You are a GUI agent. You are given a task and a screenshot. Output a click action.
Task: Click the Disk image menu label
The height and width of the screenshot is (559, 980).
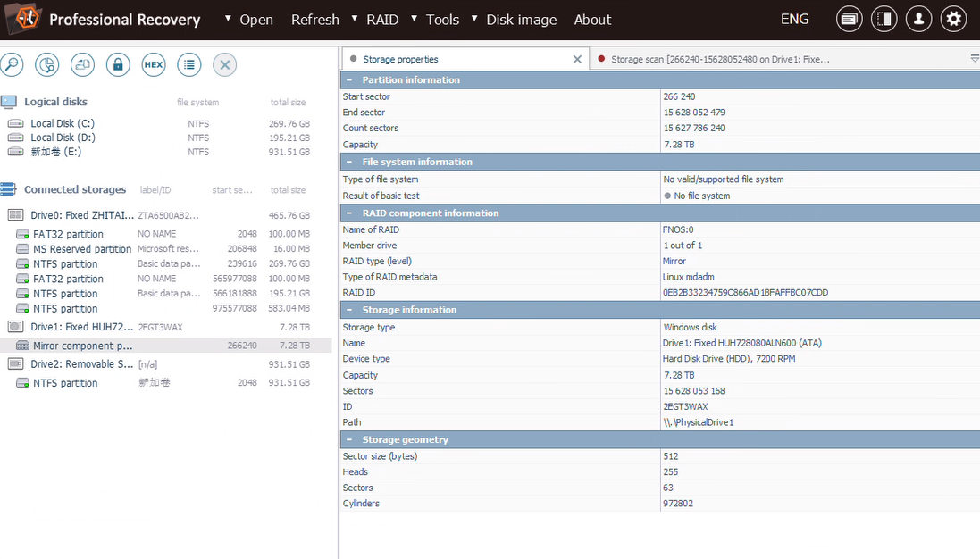(521, 20)
